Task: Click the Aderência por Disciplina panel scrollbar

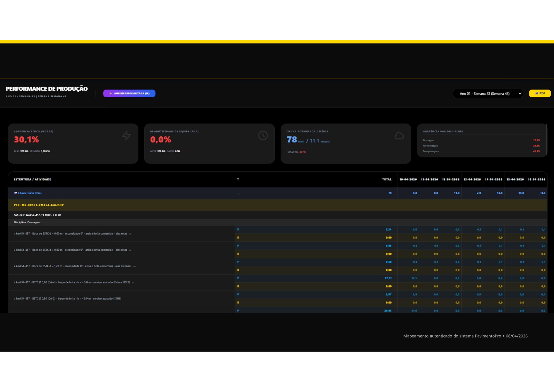Action: click(546, 140)
